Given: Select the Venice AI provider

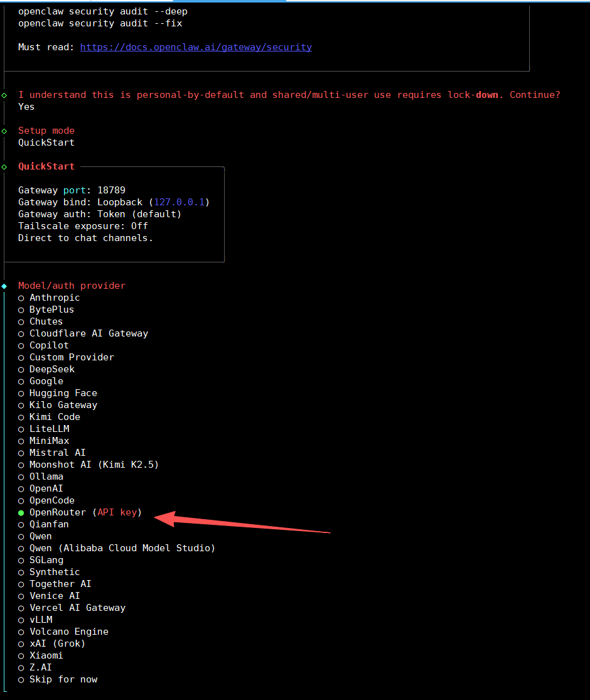Looking at the screenshot, I should point(49,596).
